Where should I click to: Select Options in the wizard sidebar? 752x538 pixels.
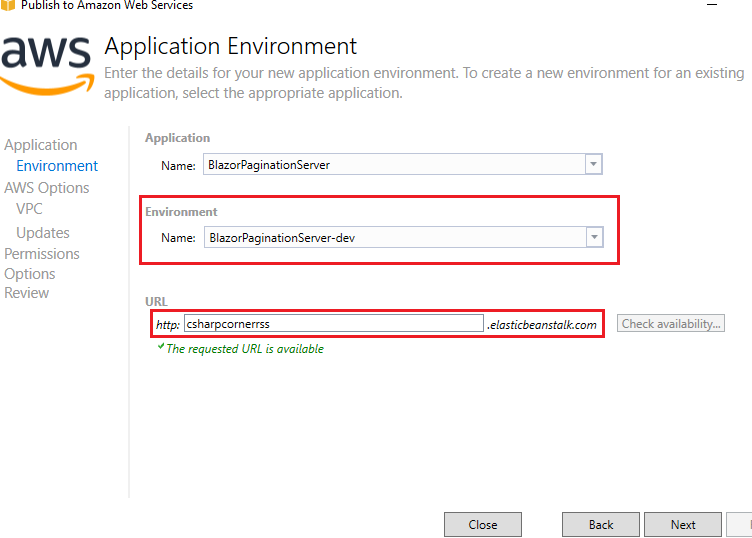tap(30, 274)
